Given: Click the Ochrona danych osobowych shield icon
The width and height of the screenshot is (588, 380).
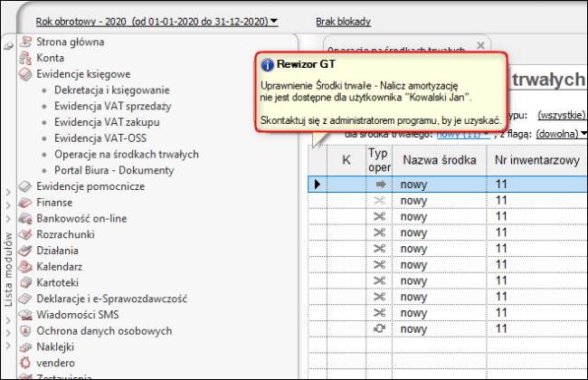Looking at the screenshot, I should pos(25,331).
